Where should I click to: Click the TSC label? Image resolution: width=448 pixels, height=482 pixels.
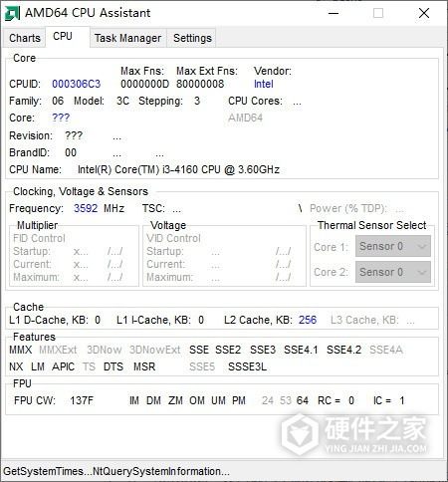click(153, 208)
